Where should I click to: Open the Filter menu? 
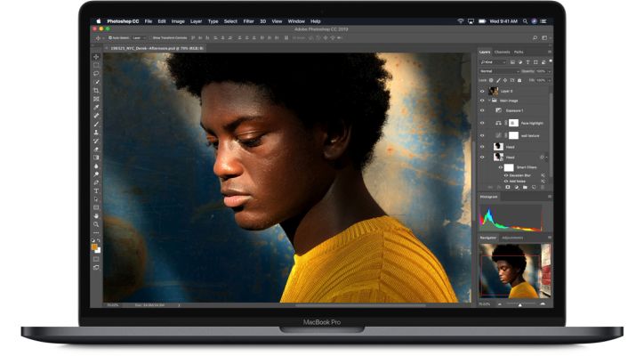248,20
